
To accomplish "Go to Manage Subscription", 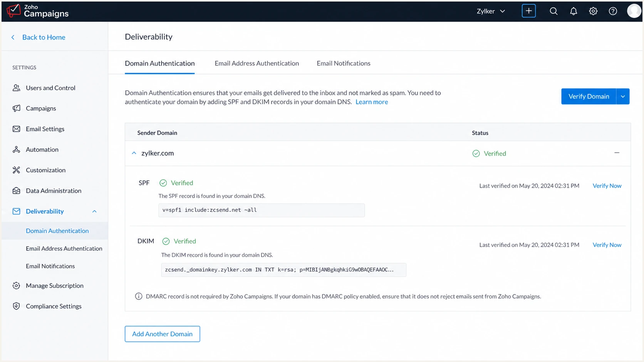I will point(55,285).
